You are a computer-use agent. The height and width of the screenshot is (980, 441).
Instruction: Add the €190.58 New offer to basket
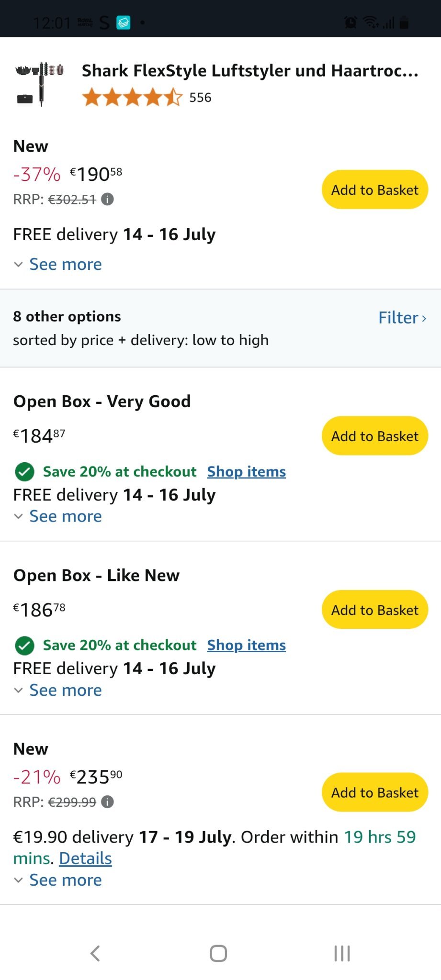[x=374, y=189]
